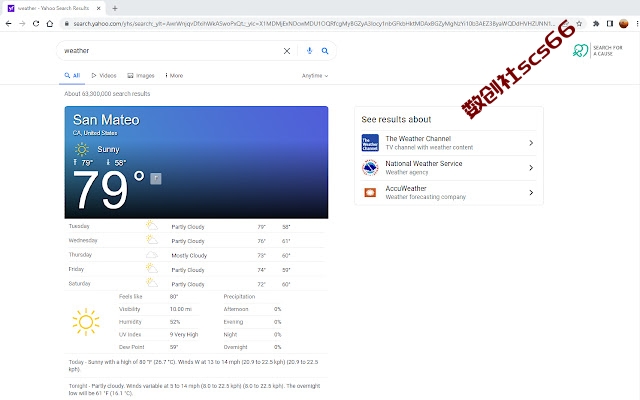Select the Yahoo Search Results browser tab
Image resolution: width=640 pixels, height=400 pixels.
[54, 8]
